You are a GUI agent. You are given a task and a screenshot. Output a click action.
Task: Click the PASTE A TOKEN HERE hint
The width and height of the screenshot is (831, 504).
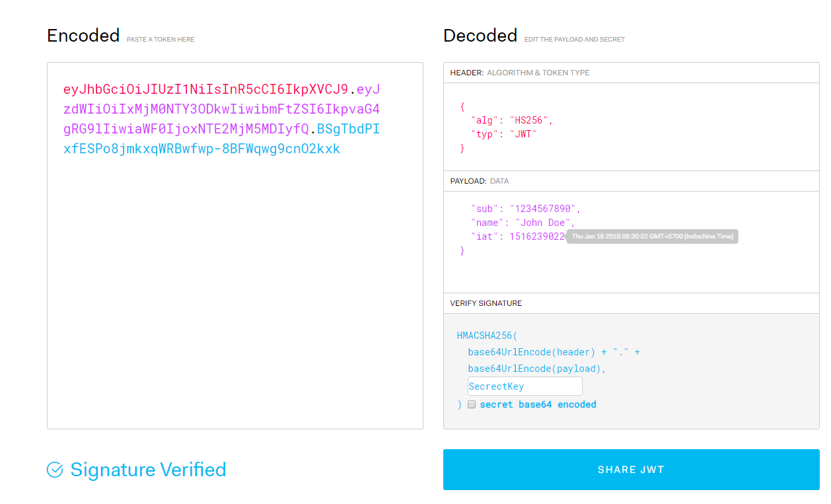[x=161, y=40]
